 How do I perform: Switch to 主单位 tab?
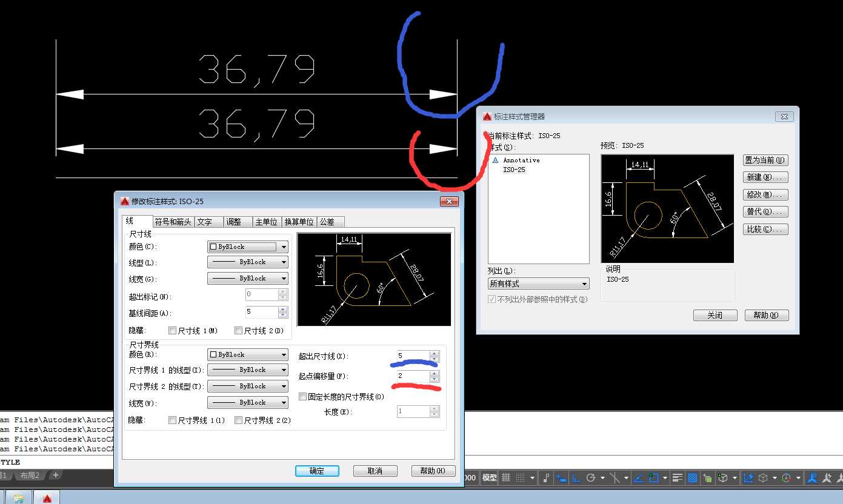(x=266, y=222)
